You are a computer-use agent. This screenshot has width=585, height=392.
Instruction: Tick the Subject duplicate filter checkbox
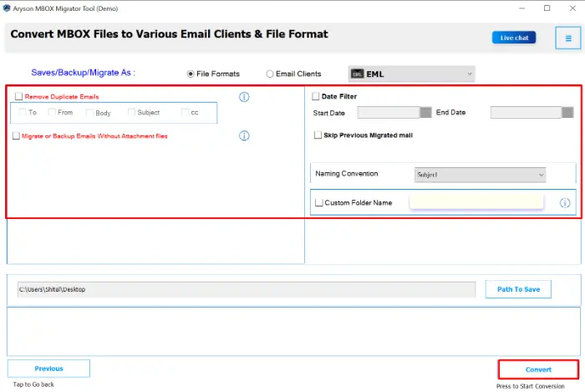pyautogui.click(x=131, y=112)
